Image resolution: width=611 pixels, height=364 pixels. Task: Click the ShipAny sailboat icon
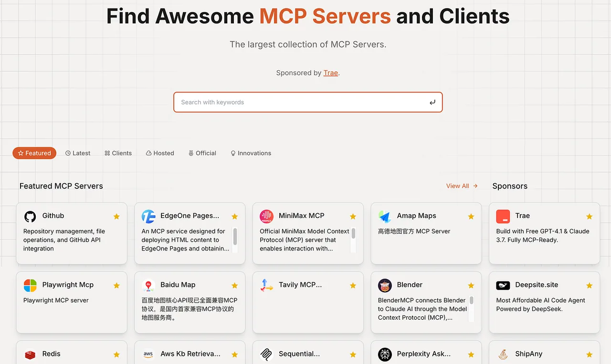(x=503, y=354)
